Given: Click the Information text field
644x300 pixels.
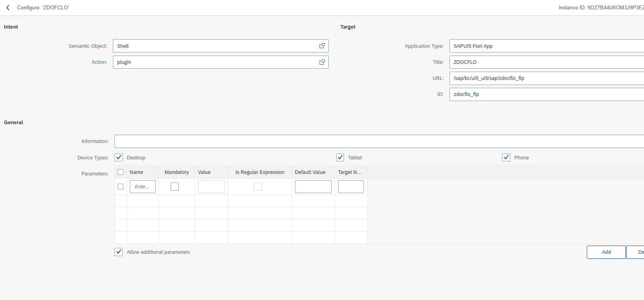Looking at the screenshot, I should pos(379,141).
